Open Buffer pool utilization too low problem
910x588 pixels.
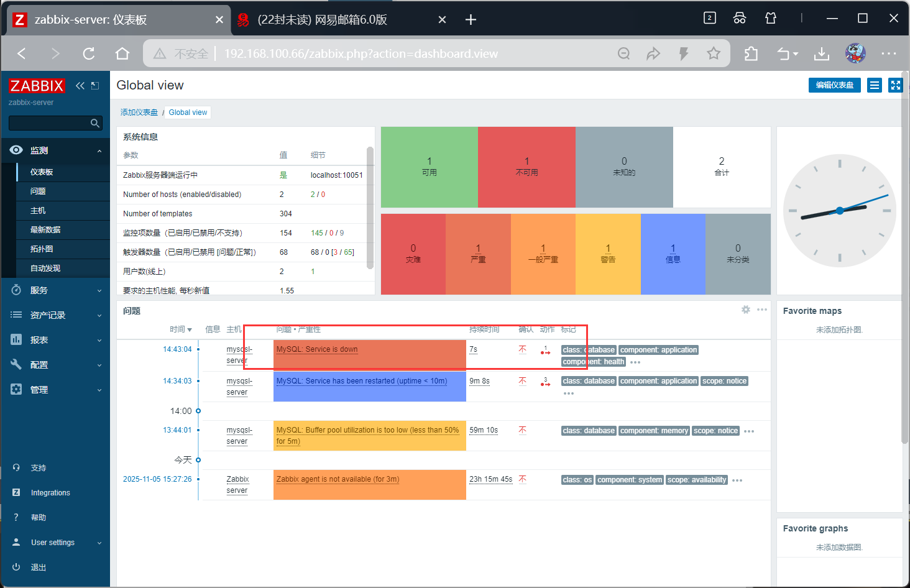click(368, 436)
